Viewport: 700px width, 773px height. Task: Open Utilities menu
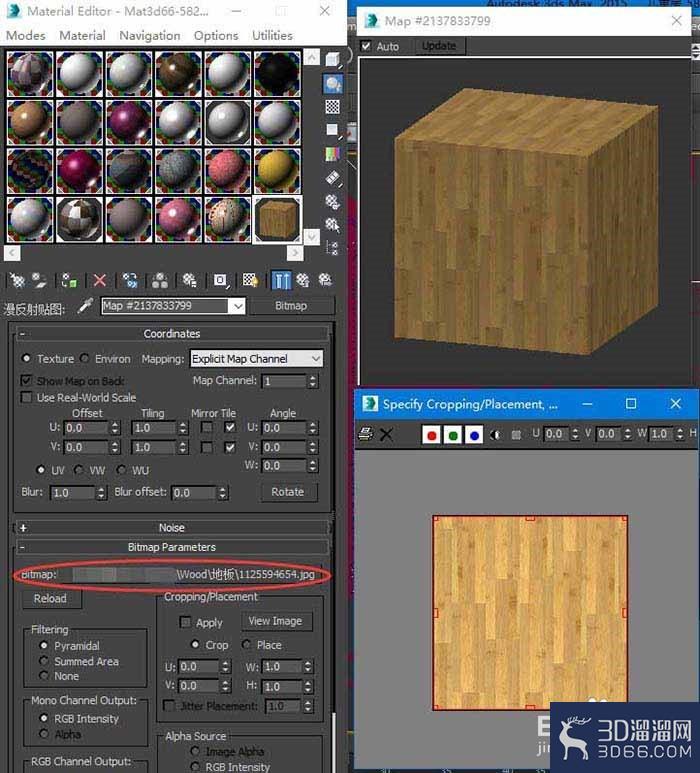click(x=273, y=35)
